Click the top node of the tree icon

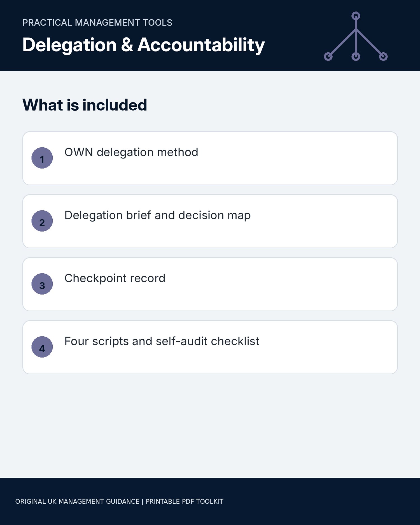point(356,16)
